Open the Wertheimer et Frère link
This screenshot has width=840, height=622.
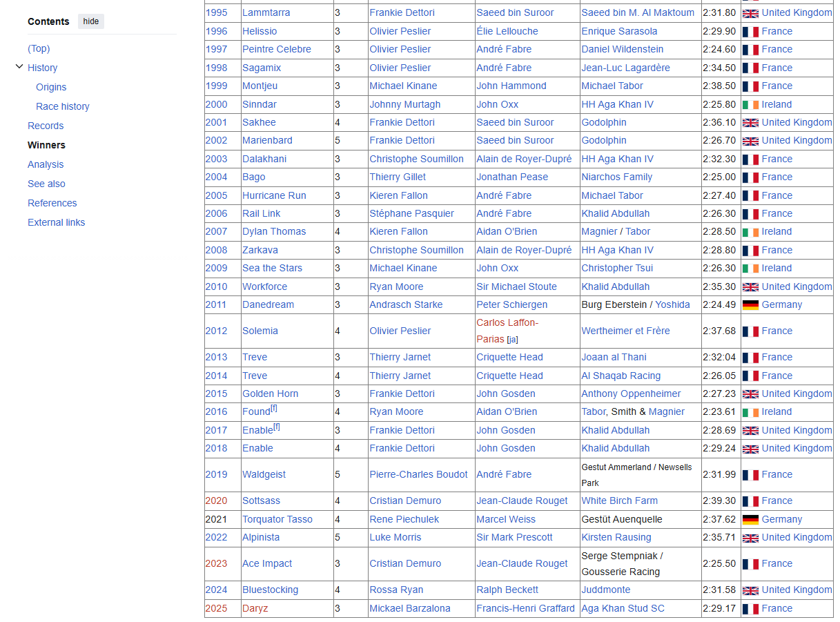[x=625, y=331]
